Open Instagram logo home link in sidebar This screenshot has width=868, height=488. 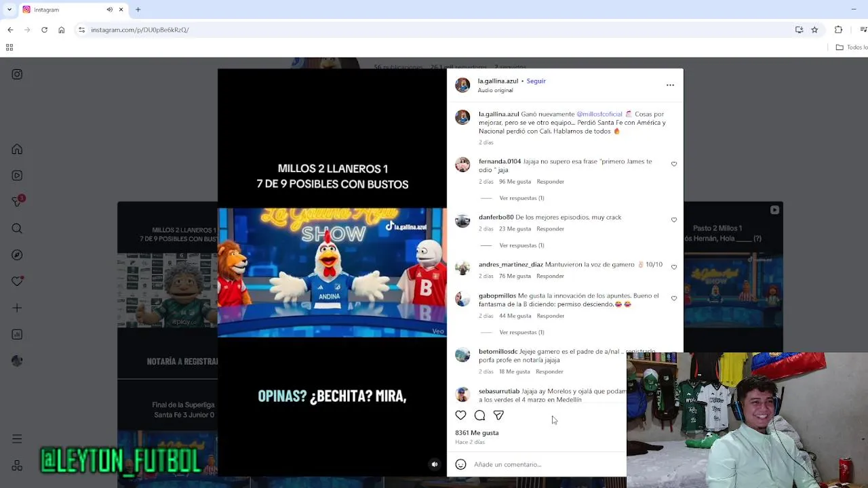(17, 75)
